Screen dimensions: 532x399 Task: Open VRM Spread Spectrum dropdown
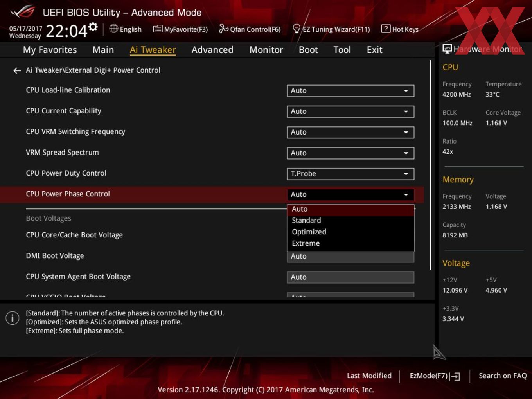tap(350, 153)
